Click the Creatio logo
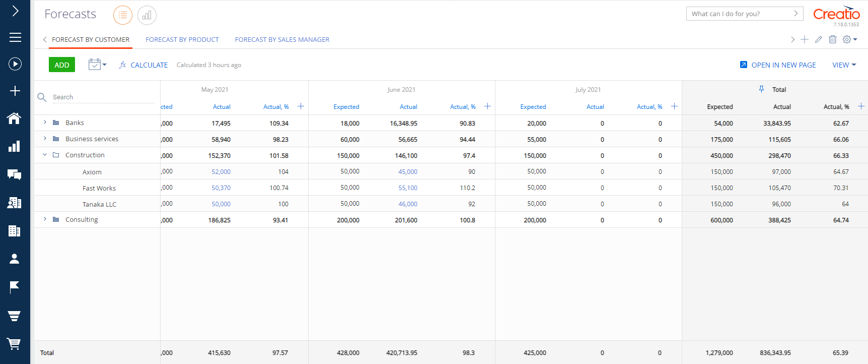Image resolution: width=868 pixels, height=364 pixels. [837, 14]
